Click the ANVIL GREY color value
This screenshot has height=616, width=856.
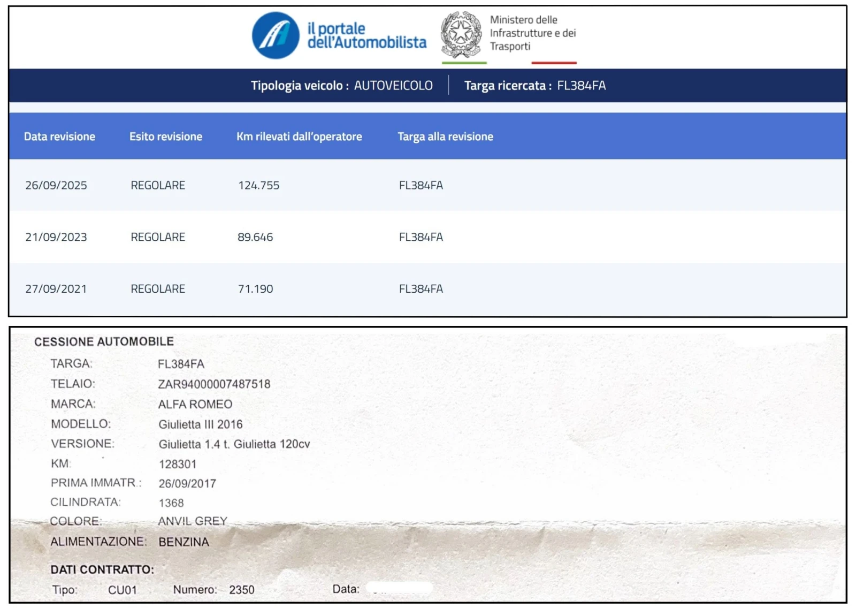(x=193, y=521)
